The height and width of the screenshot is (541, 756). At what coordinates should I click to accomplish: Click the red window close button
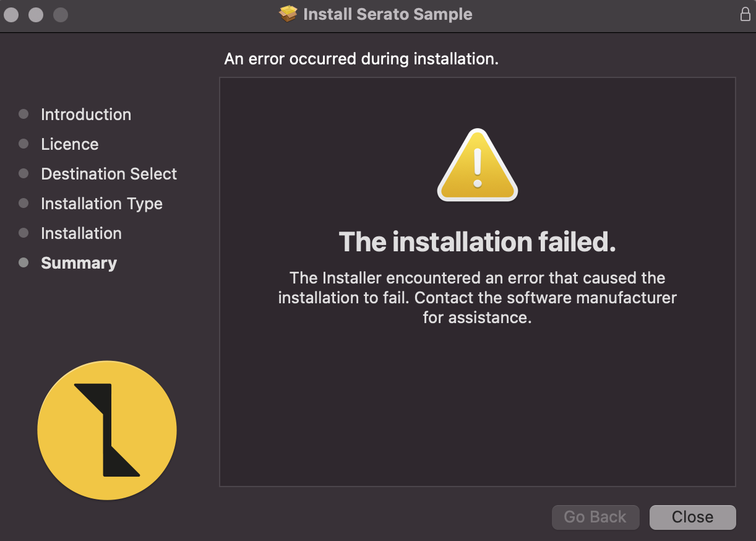click(12, 14)
